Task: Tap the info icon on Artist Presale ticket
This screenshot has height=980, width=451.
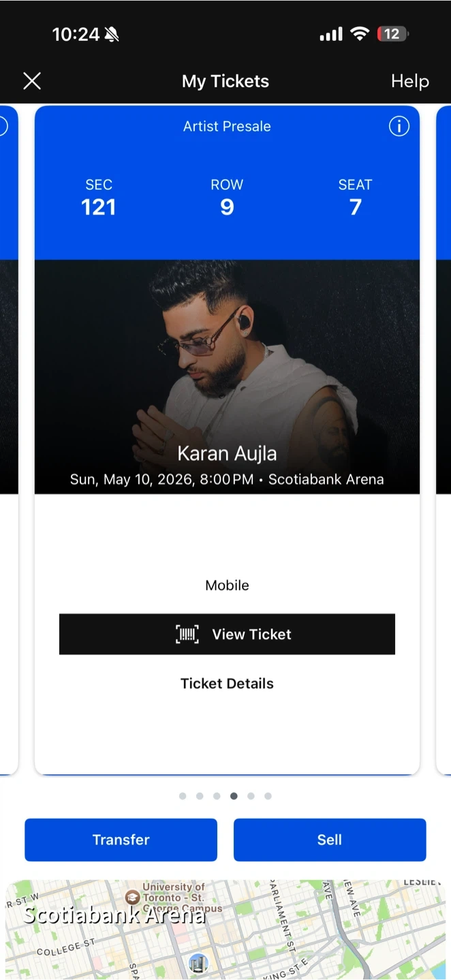Action: [x=399, y=126]
